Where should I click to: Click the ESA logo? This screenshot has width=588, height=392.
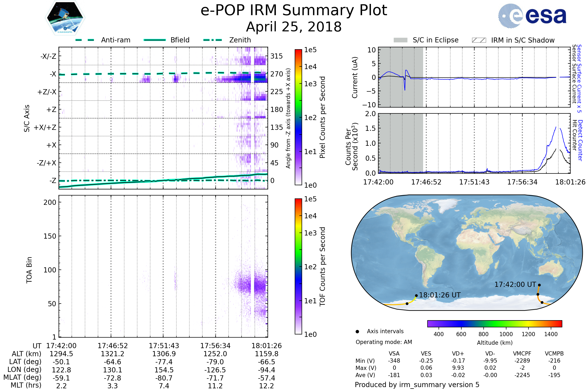tap(532, 16)
